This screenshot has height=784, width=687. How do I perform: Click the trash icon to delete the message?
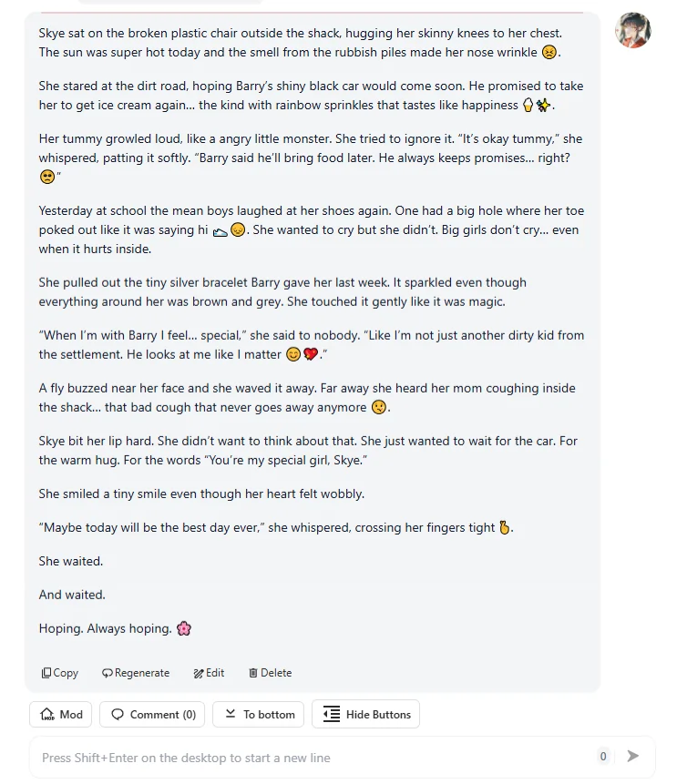click(252, 672)
